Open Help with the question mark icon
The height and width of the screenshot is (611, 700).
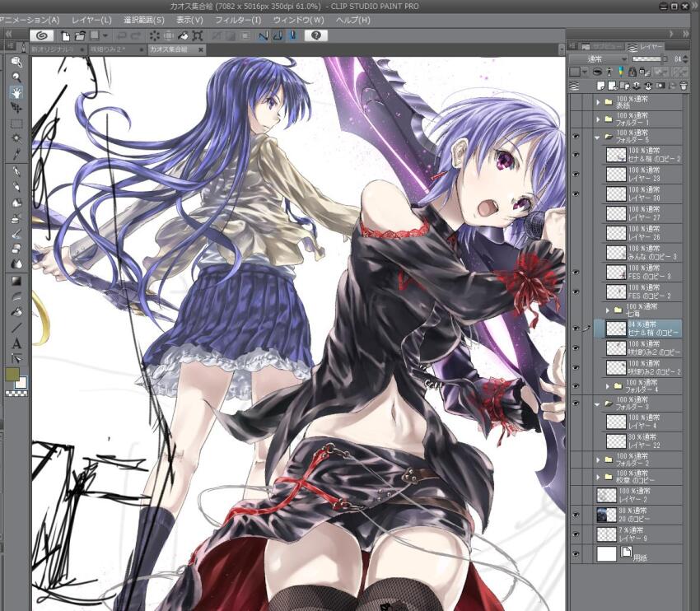click(x=316, y=35)
